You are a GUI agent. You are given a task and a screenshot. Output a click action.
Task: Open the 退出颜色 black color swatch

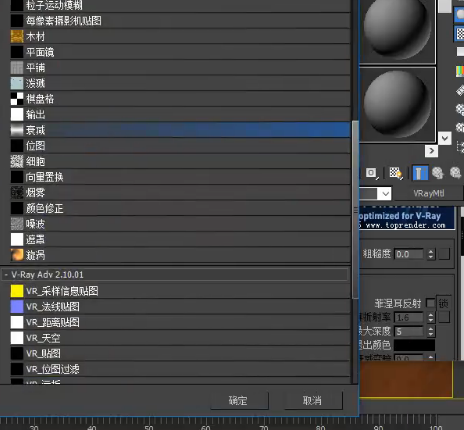[414, 345]
